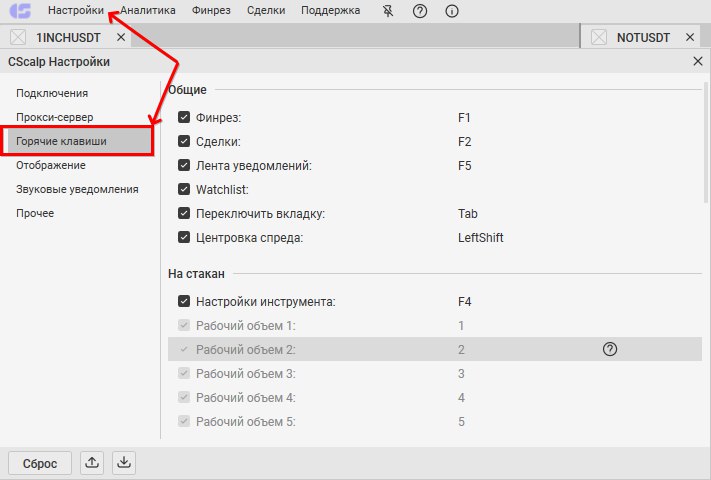Click the settings panel vertical scrollbar
This screenshot has width=711, height=480.
pyautogui.click(x=706, y=142)
